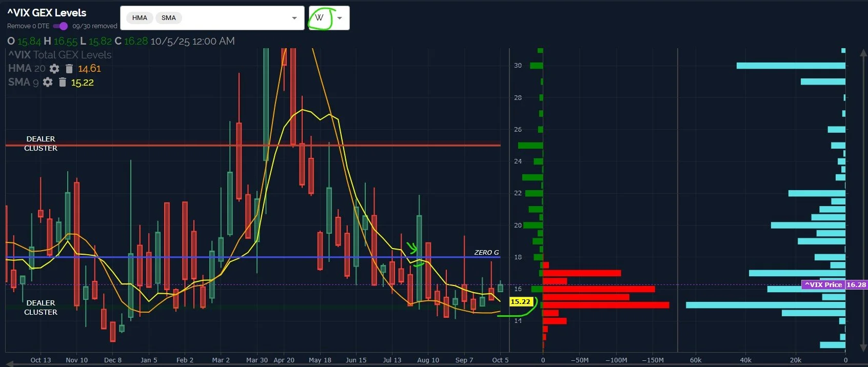Click the Oct 13 date axis label
Viewport: 868px width, 367px height.
pos(41,360)
